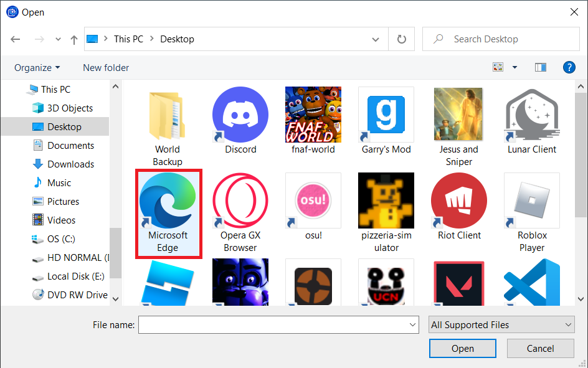Open recent locations dropdown arrow
Image resolution: width=588 pixels, height=368 pixels.
click(58, 39)
